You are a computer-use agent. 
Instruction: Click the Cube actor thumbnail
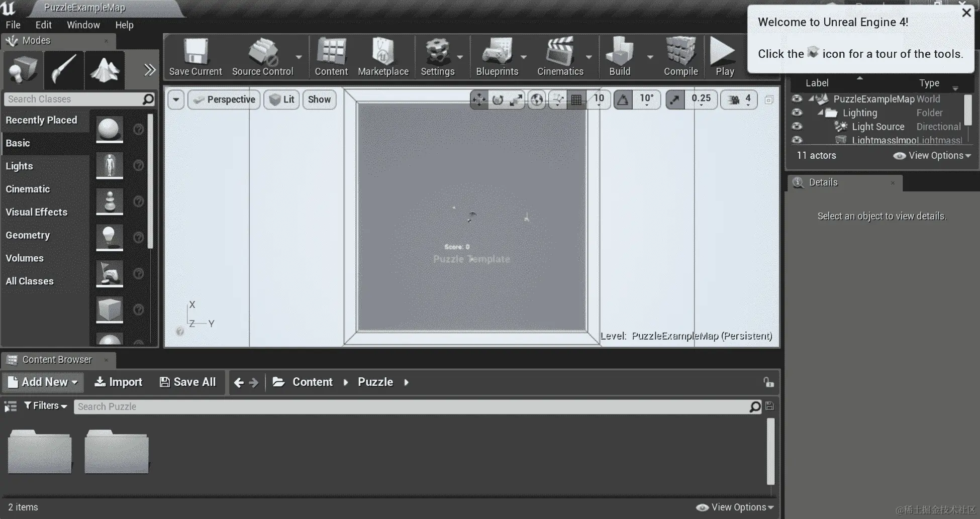pos(110,309)
